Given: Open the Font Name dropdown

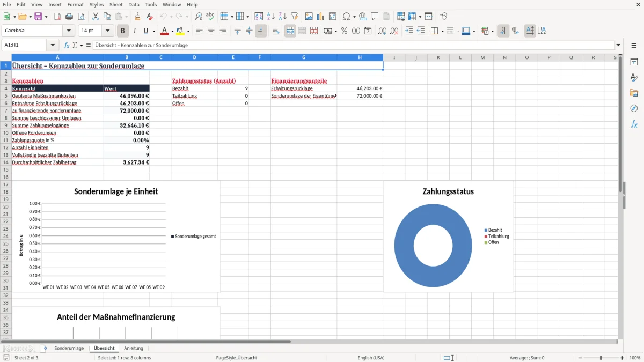Looking at the screenshot, I should click(69, 31).
